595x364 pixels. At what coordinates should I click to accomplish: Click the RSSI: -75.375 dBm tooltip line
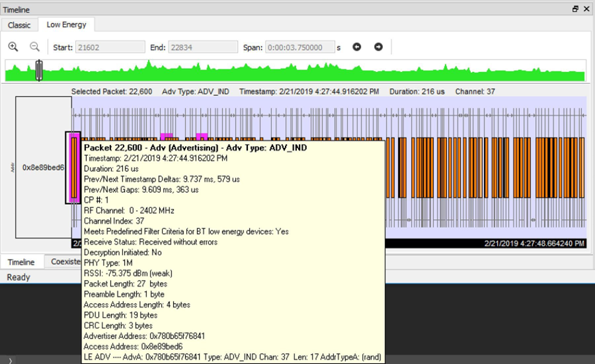pyautogui.click(x=128, y=273)
